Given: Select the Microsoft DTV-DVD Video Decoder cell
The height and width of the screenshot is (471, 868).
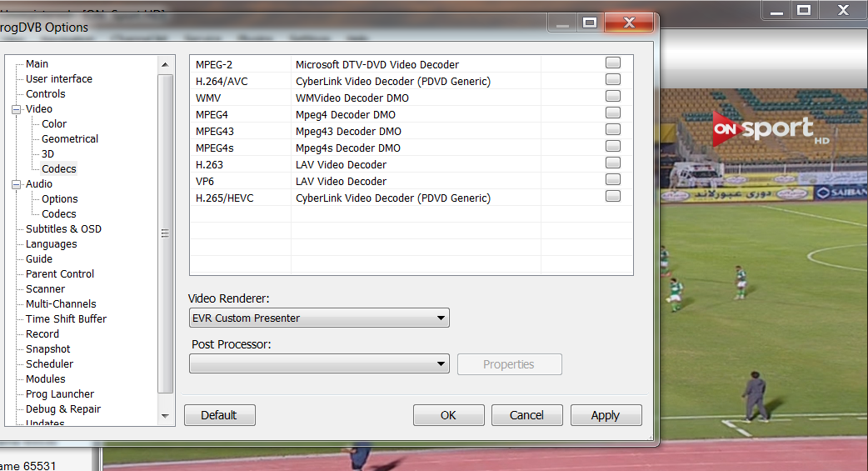Looking at the screenshot, I should click(416, 64).
